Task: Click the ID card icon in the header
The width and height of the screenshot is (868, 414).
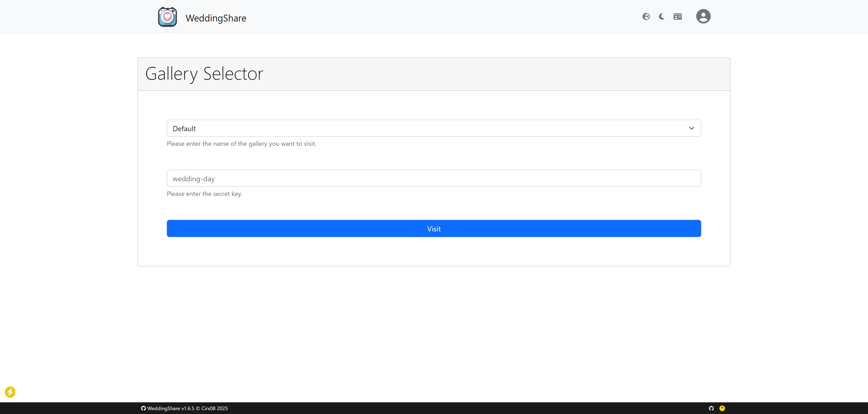Action: pyautogui.click(x=677, y=16)
